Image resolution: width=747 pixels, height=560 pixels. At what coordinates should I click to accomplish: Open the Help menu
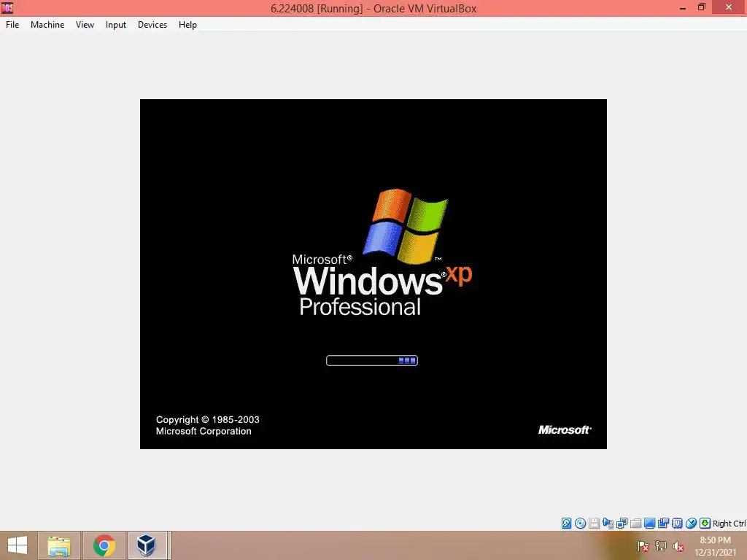click(187, 25)
